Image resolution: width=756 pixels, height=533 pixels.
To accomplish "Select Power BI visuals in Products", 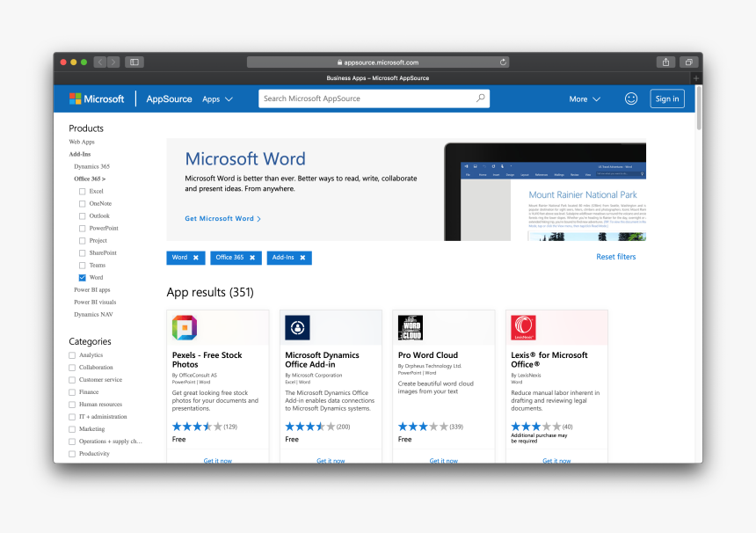I will pyautogui.click(x=95, y=303).
